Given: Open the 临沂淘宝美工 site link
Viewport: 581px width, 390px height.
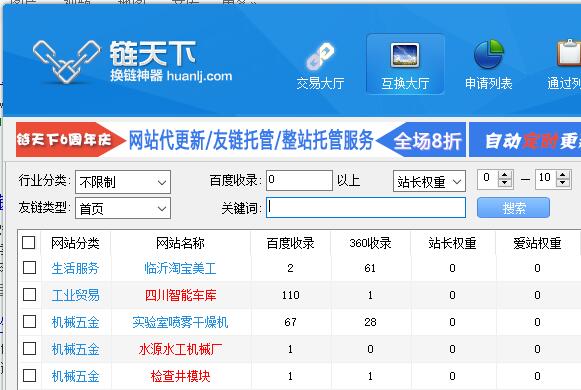Looking at the screenshot, I should tap(180, 268).
